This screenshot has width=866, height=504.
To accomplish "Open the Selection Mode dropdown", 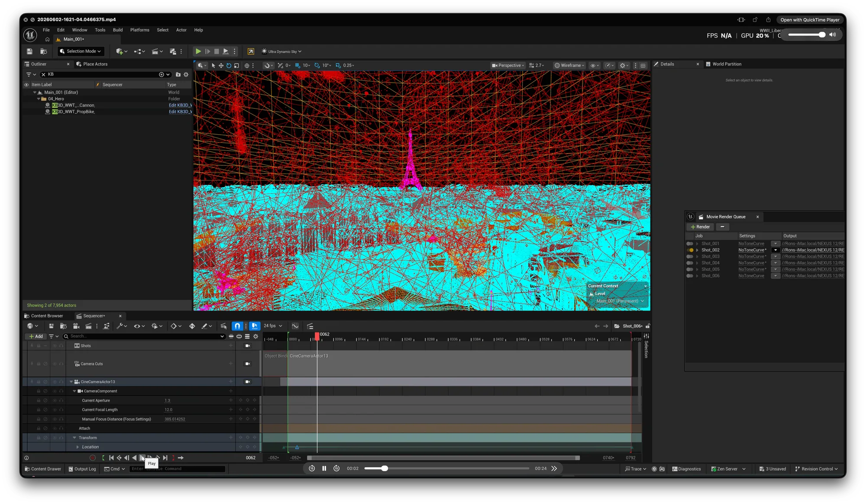I will (81, 51).
